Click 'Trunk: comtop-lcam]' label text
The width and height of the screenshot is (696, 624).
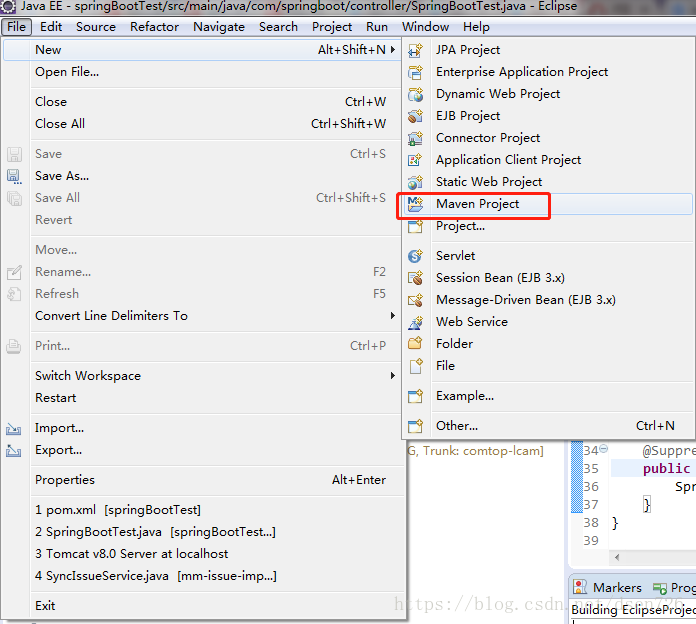tap(483, 451)
